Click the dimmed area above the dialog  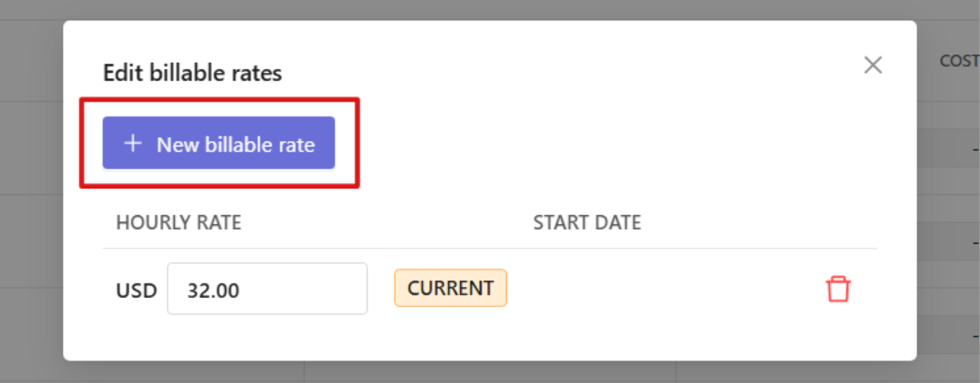[x=490, y=9]
